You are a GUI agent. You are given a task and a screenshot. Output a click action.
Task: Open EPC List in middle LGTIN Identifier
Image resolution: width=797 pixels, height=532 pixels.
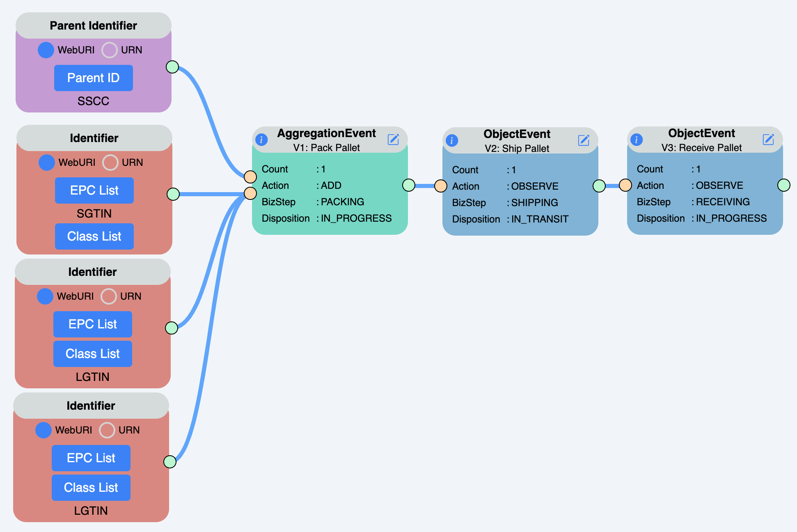pyautogui.click(x=93, y=324)
